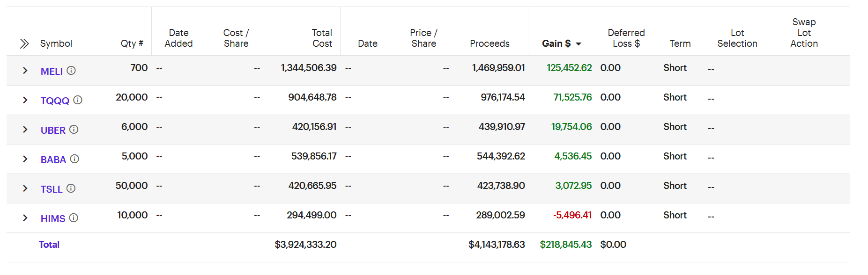The height and width of the screenshot is (275, 868).
Task: Sort by the Total Cost column header
Action: pos(322,38)
